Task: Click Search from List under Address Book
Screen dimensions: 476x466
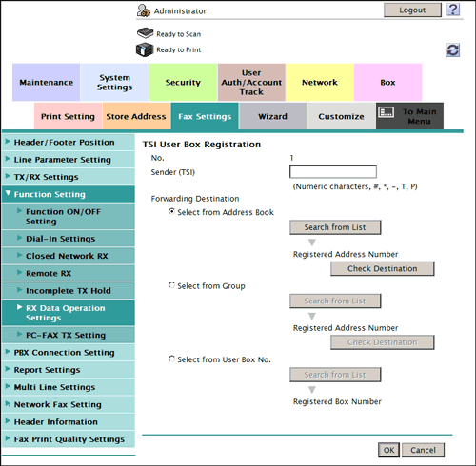Action: (x=335, y=227)
